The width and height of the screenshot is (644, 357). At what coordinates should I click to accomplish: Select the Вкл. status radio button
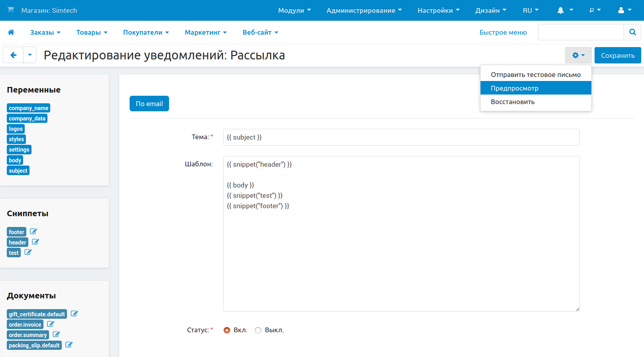click(227, 330)
